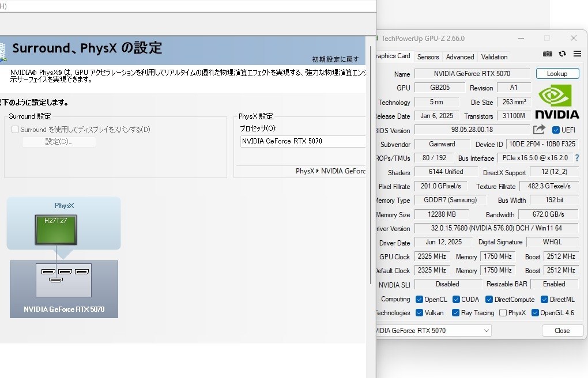This screenshot has height=378, width=588.
Task: Click the Technology value 5 nm
Action: [x=436, y=102]
